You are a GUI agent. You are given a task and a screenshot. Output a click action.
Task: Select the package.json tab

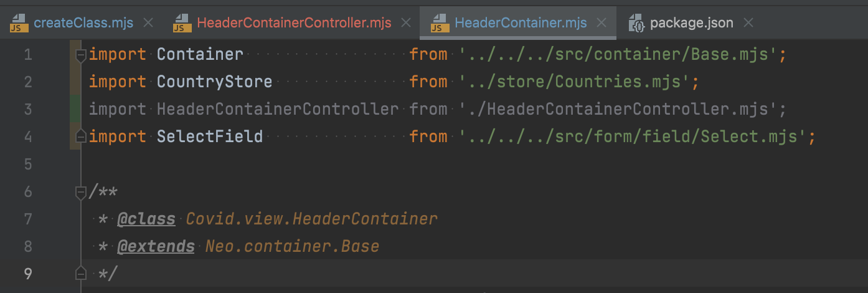[x=691, y=23]
